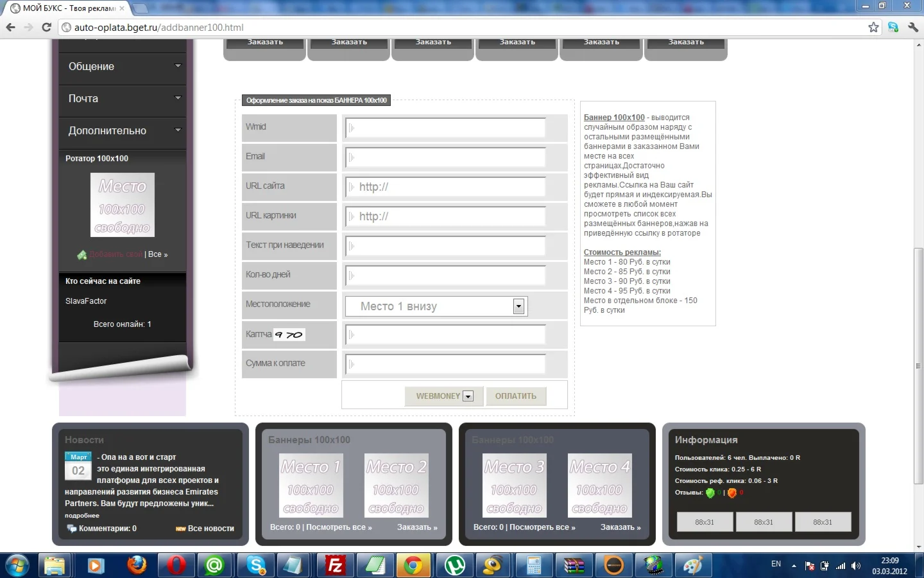Viewport: 924px width, 578px height.
Task: Click the speech bubble icon beside Комментарии
Action: click(71, 529)
